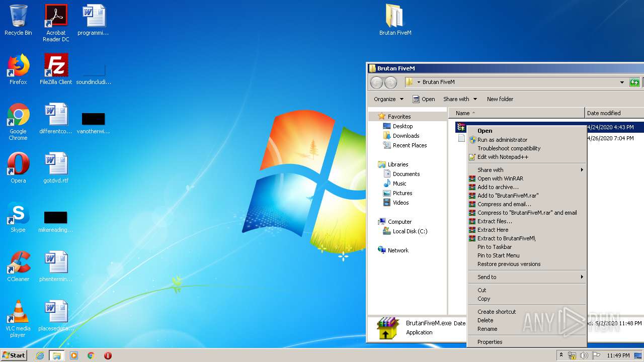Choose Create shortcut
This screenshot has width=644, height=362.
tap(527, 312)
